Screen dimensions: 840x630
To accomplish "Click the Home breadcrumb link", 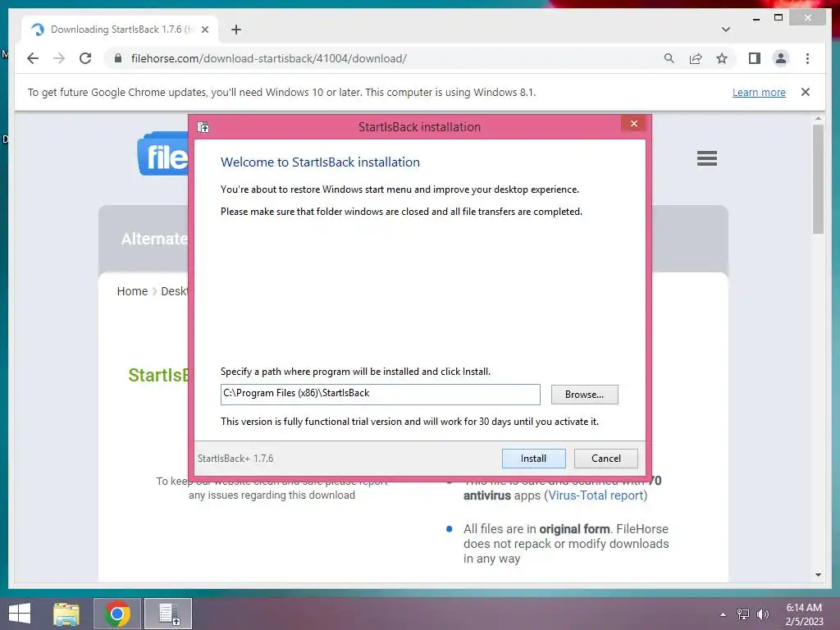I will 132,291.
